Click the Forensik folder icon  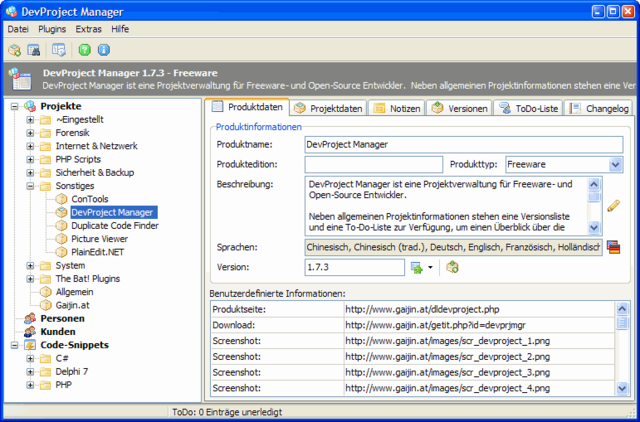click(45, 133)
